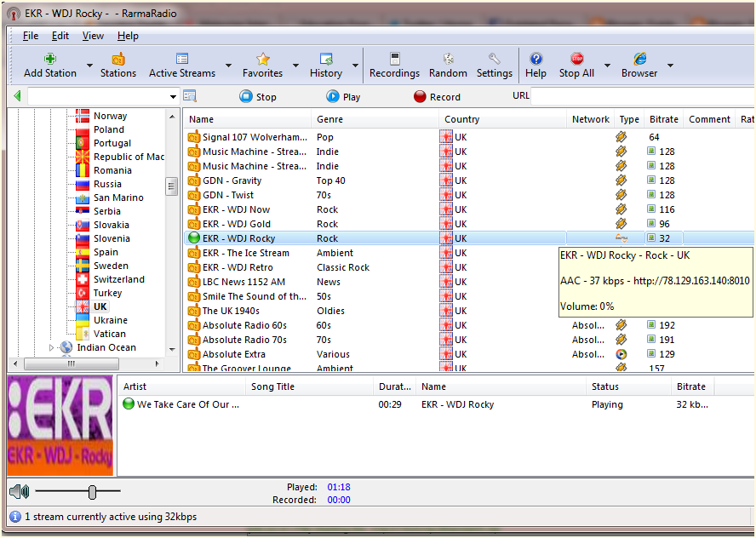Click the globe icon next to Indian Ocean

click(66, 347)
